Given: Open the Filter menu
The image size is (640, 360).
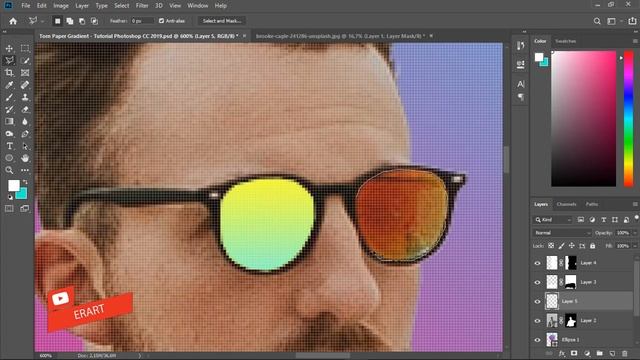Looking at the screenshot, I should 142,6.
